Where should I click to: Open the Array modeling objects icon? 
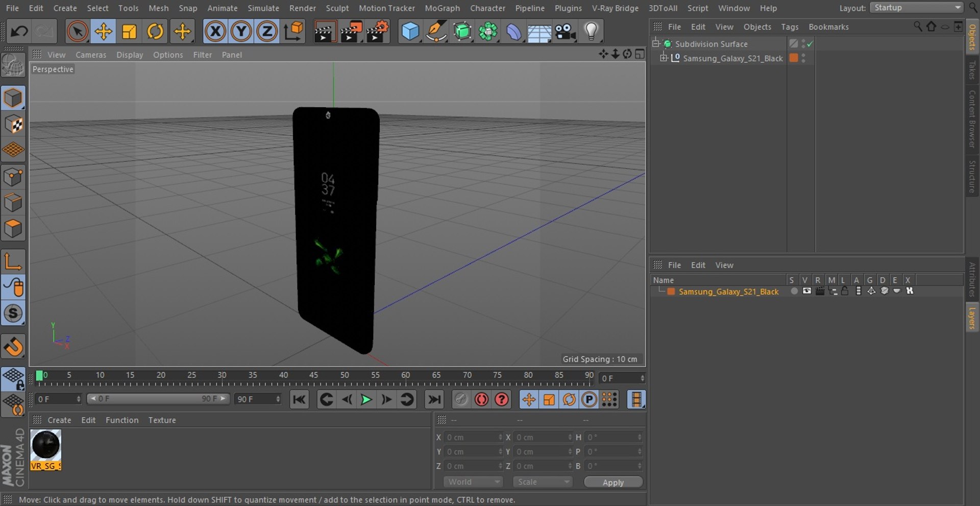[x=488, y=32]
